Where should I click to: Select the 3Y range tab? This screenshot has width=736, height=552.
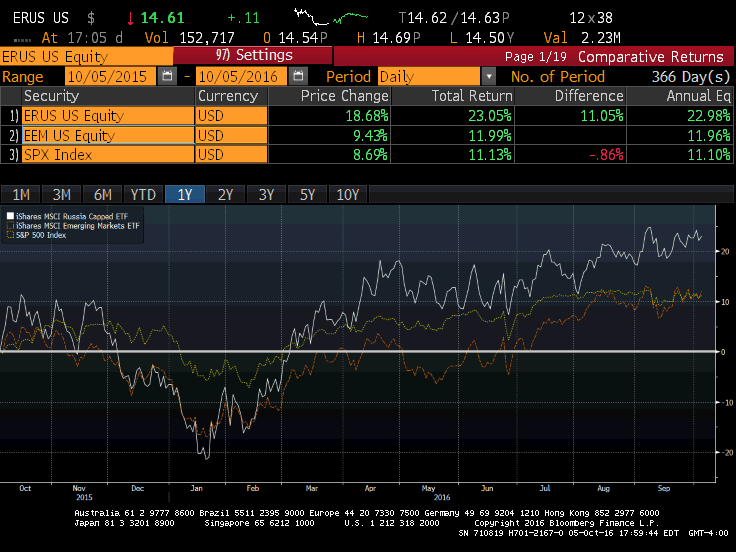[266, 194]
